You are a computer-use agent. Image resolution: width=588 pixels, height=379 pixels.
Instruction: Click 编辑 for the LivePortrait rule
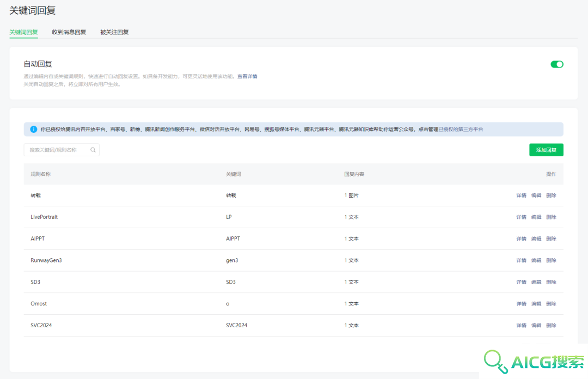point(536,217)
